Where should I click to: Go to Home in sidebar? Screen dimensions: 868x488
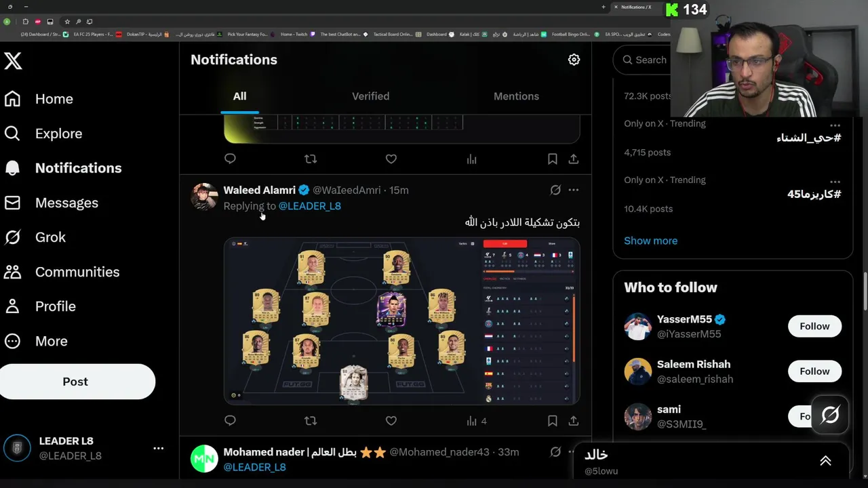(39, 99)
